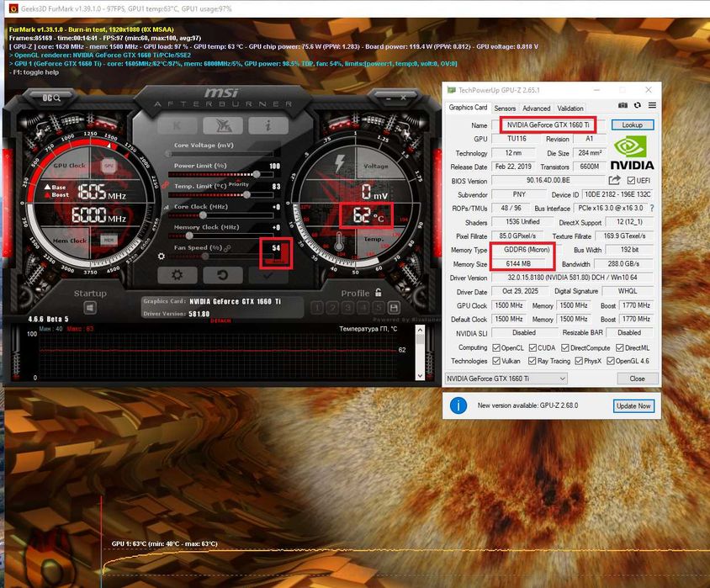Open the Afterburner information 'i' button

268,125
